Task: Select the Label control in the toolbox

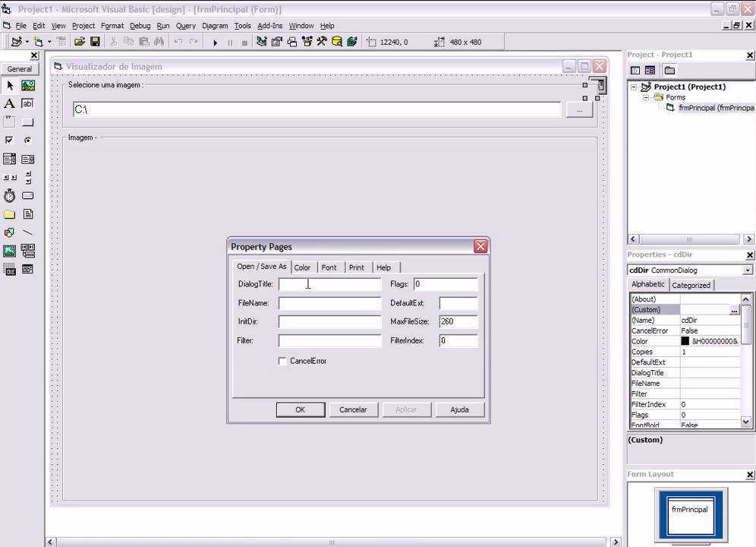Action: point(10,104)
